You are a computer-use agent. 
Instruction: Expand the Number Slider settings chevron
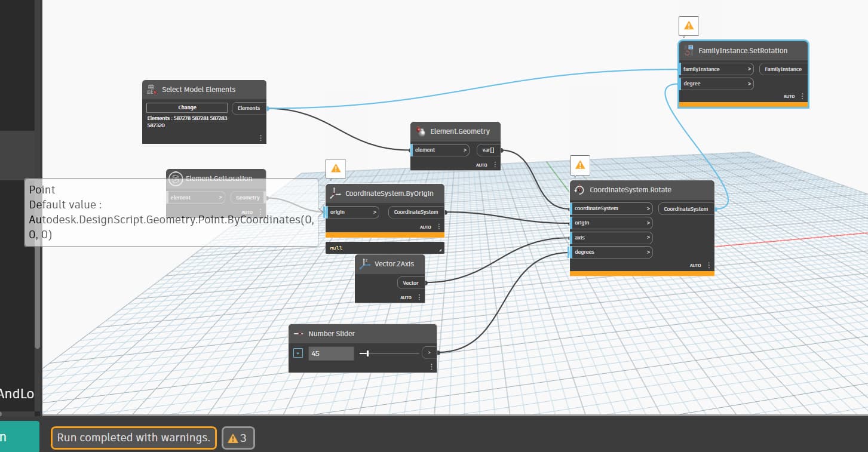(x=298, y=353)
